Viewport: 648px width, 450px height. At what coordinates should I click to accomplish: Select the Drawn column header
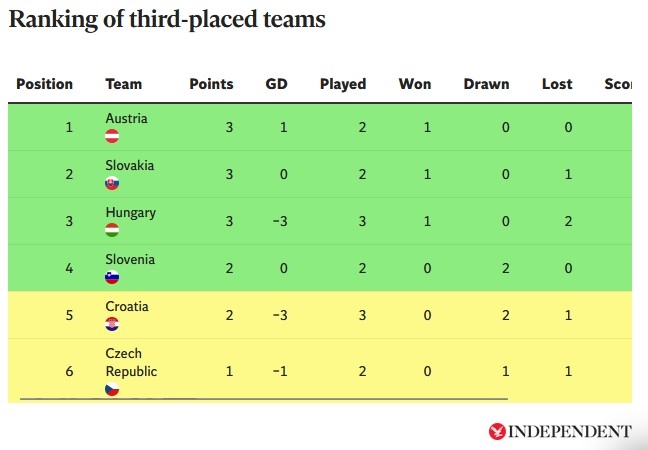[486, 85]
